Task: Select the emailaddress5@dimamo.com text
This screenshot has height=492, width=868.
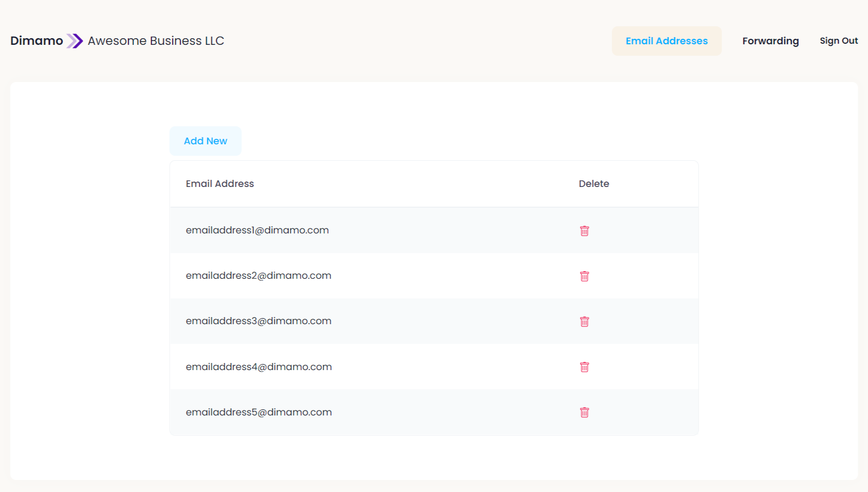Action: coord(259,412)
